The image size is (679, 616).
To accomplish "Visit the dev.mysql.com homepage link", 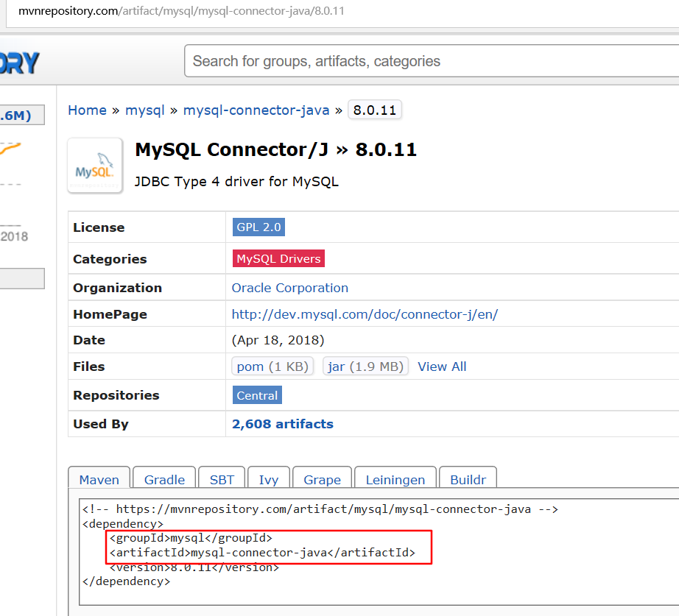I will pyautogui.click(x=365, y=314).
